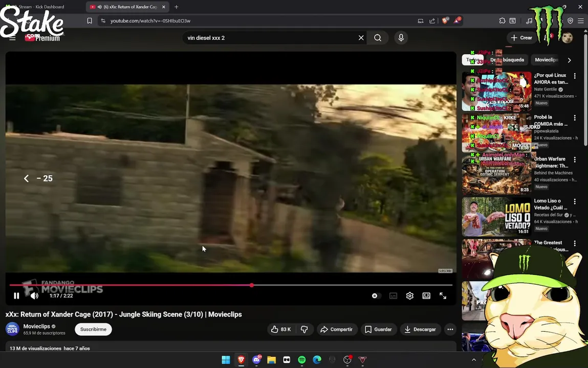Click install app icon in address bar

pyautogui.click(x=421, y=21)
